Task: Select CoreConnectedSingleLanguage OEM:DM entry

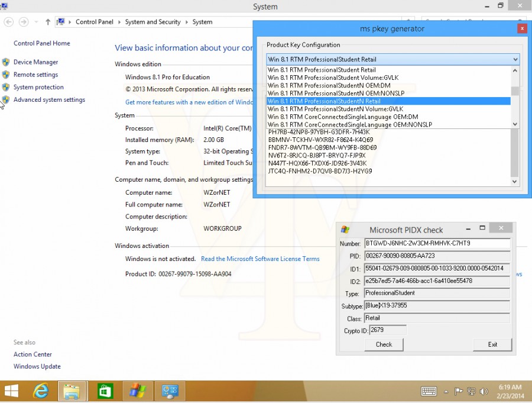Action: click(x=388, y=117)
